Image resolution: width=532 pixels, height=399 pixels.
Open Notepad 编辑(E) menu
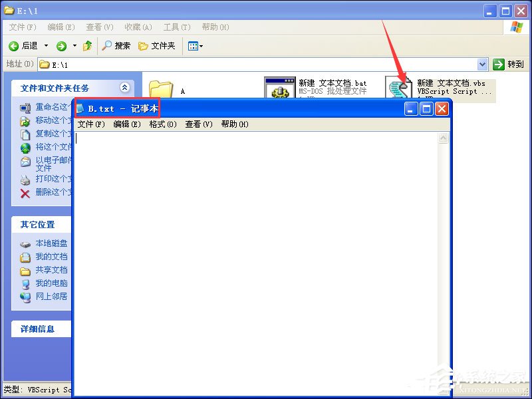pos(127,124)
